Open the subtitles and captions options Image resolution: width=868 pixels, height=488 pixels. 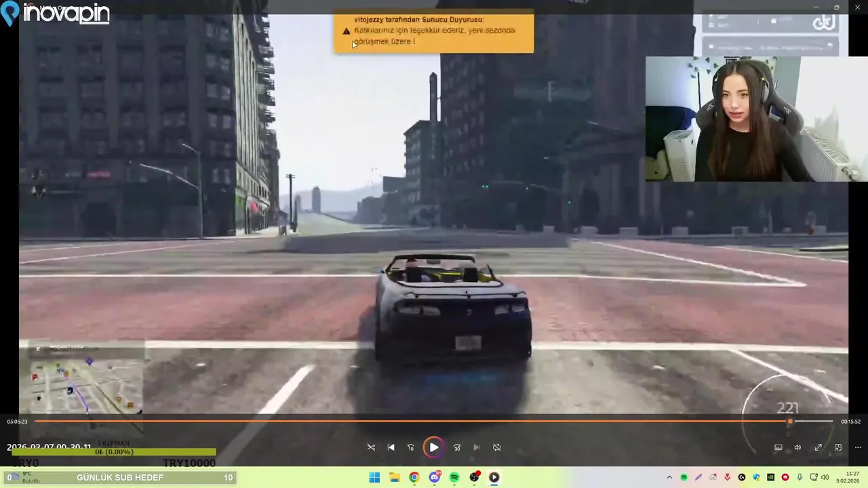(x=778, y=447)
